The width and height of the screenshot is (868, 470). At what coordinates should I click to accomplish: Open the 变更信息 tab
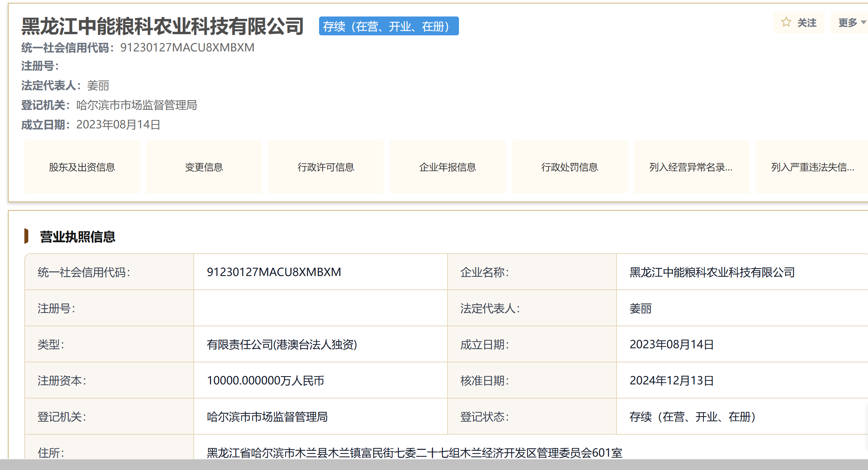click(204, 167)
